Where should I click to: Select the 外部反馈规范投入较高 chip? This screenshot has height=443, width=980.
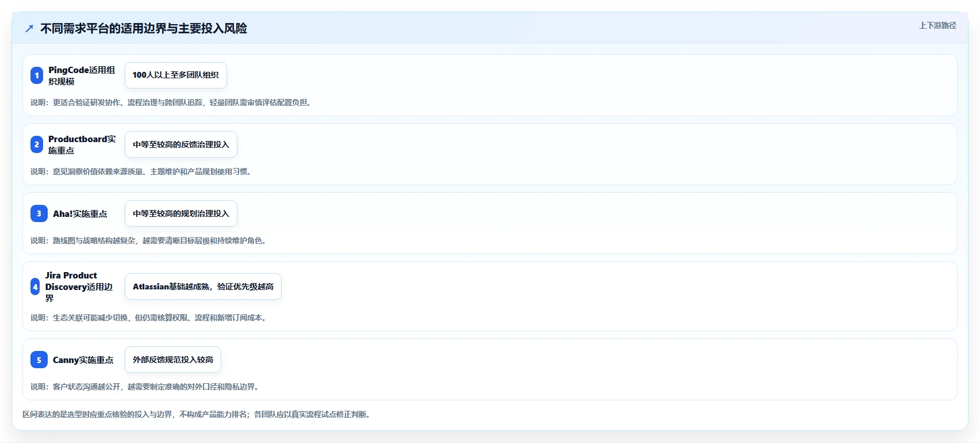(x=173, y=360)
